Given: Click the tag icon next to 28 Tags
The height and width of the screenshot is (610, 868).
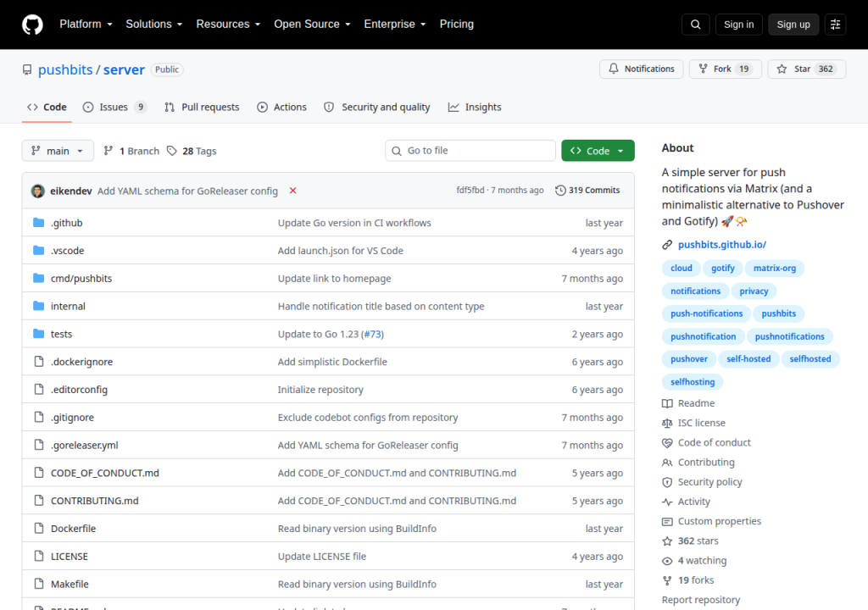Looking at the screenshot, I should tap(172, 151).
